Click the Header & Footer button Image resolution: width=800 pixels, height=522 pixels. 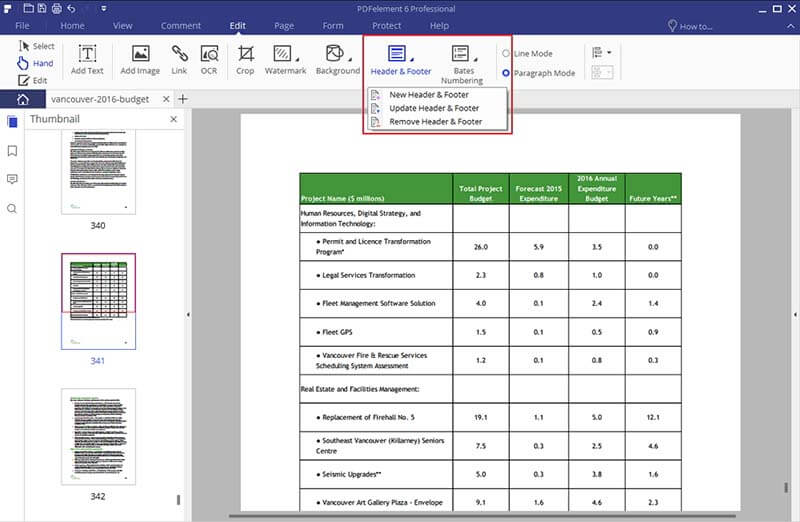click(401, 60)
